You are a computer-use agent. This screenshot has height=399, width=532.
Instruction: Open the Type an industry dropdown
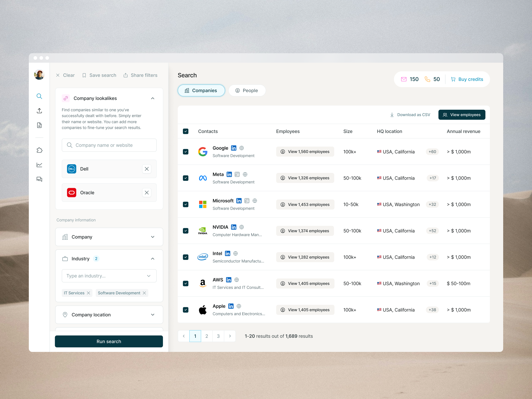point(109,276)
